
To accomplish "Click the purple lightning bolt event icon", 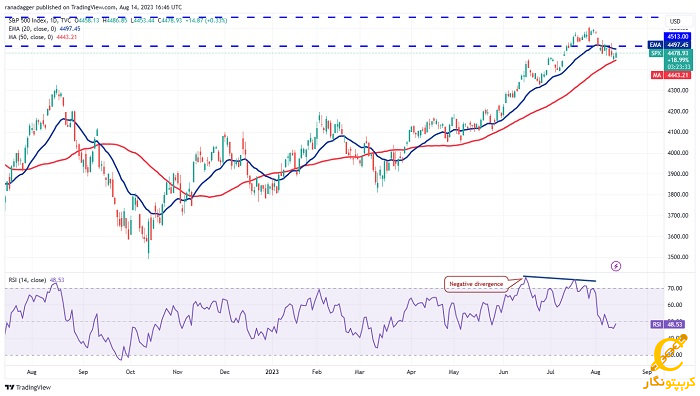I will (616, 267).
